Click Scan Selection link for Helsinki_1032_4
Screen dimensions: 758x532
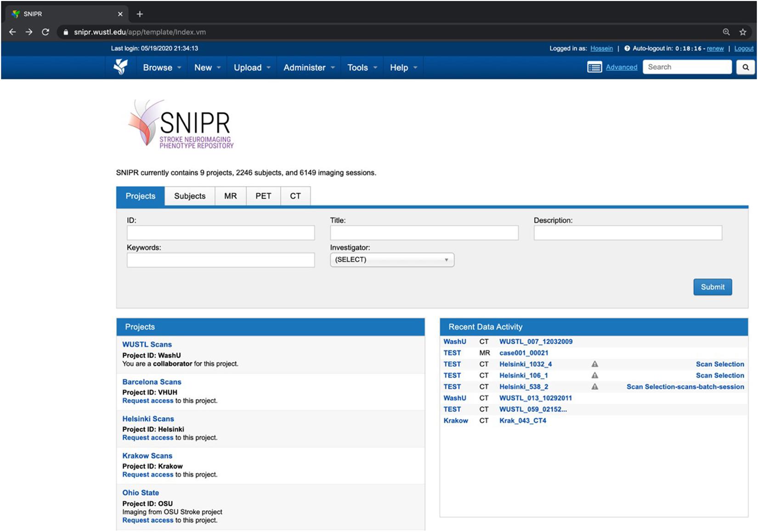[x=720, y=364]
